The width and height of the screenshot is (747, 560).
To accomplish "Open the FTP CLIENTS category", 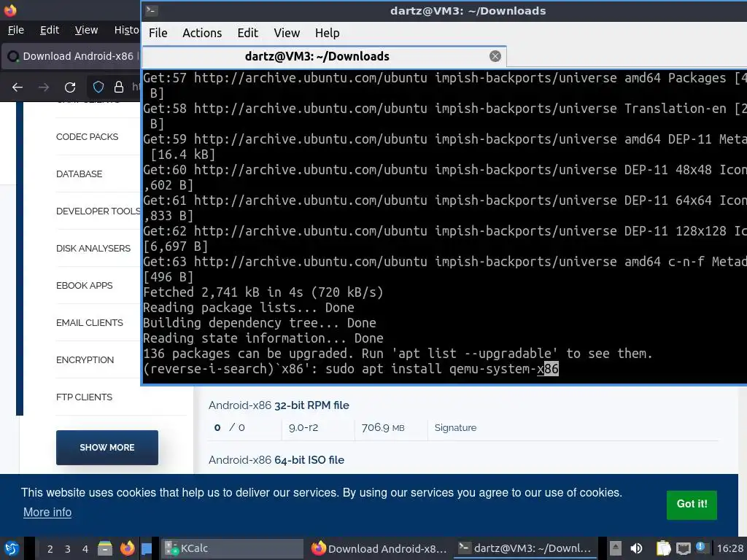I will [85, 397].
